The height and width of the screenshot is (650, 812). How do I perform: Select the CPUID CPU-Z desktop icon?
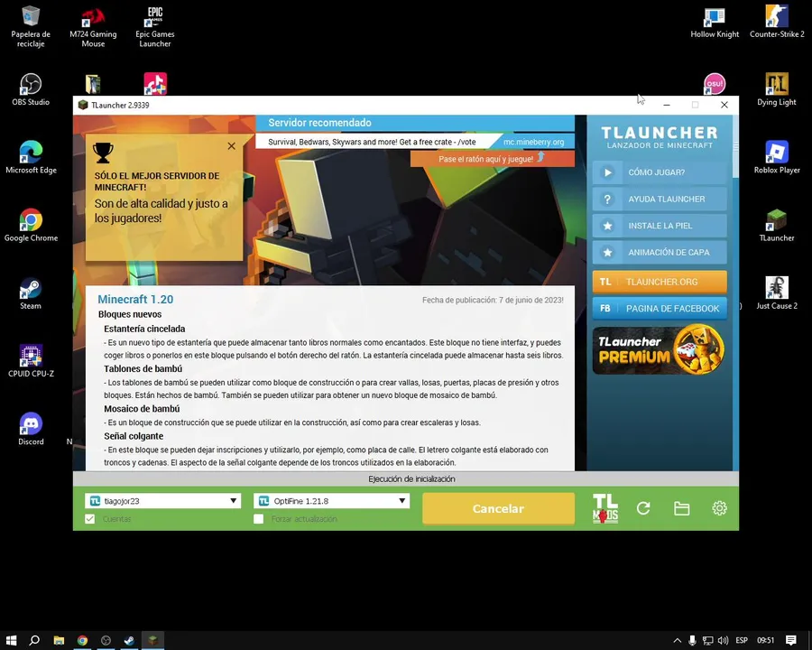31,361
